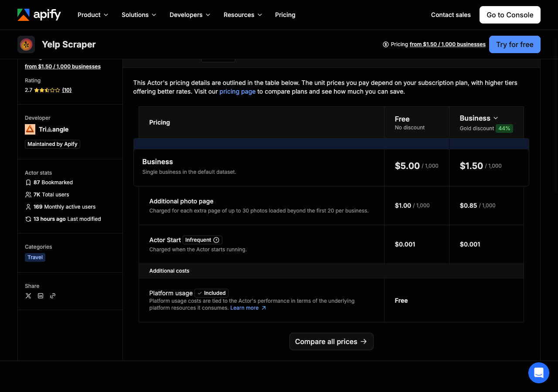Viewport: 558px width, 392px height.
Task: Share the actor on LinkedIn
Action: 41,296
